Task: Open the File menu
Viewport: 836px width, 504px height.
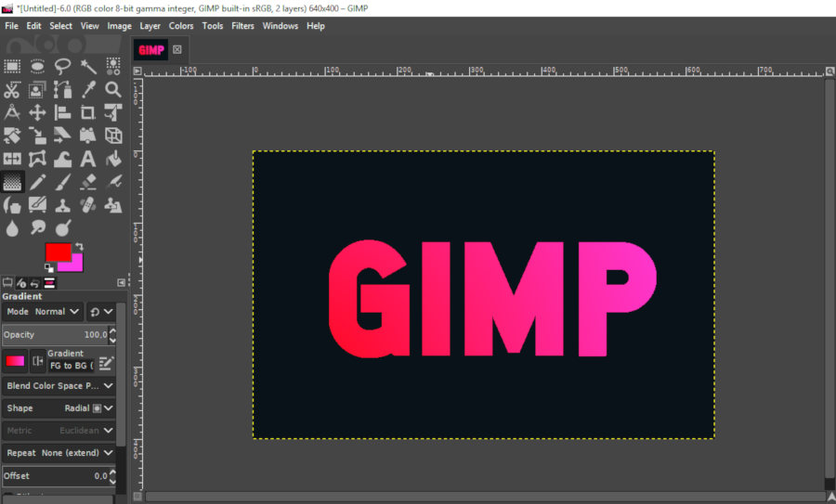Action: (11, 26)
